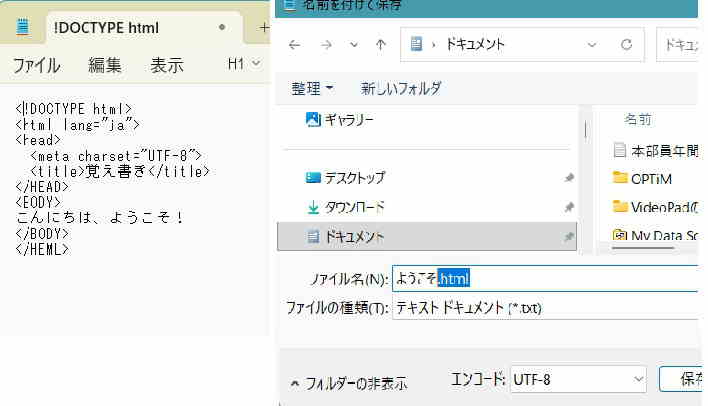The height and width of the screenshot is (406, 708).
Task: Add a new Notepad tab with plus
Action: click(x=264, y=28)
